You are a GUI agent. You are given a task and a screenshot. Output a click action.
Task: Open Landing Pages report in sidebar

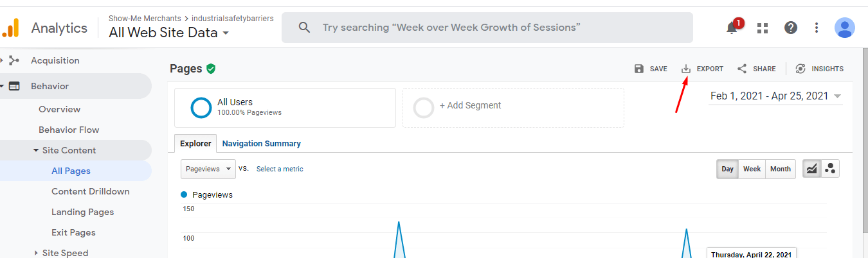(82, 212)
